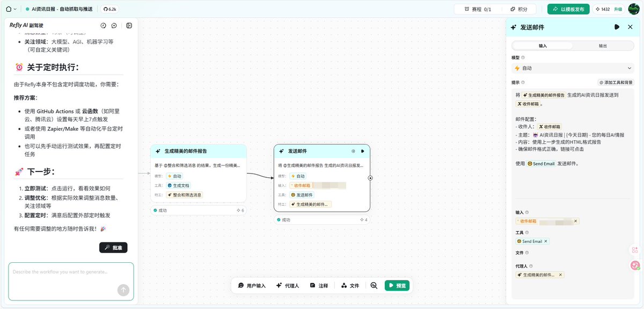
Task: Click 自动 model chip on 生成精美的邮件报告 node
Action: 174,176
